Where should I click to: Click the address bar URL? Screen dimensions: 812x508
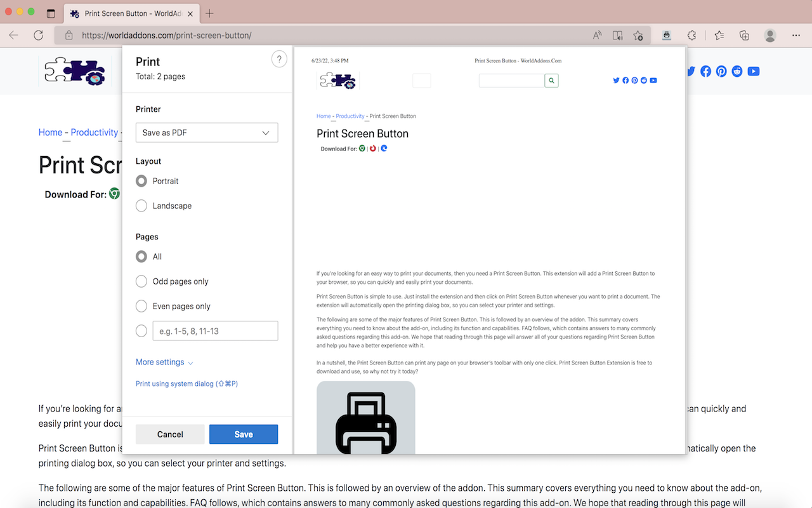click(167, 36)
